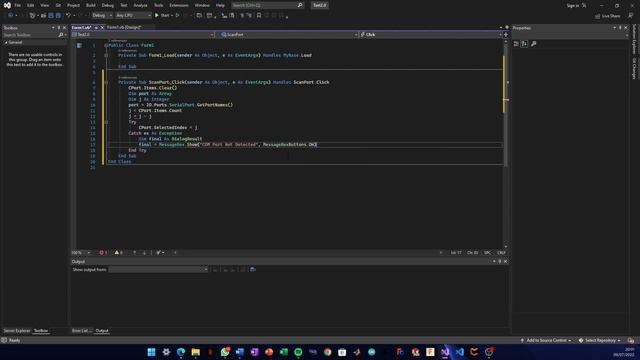Open the Edit menu
Image resolution: width=640 pixels, height=360 pixels.
pyautogui.click(x=31, y=5)
